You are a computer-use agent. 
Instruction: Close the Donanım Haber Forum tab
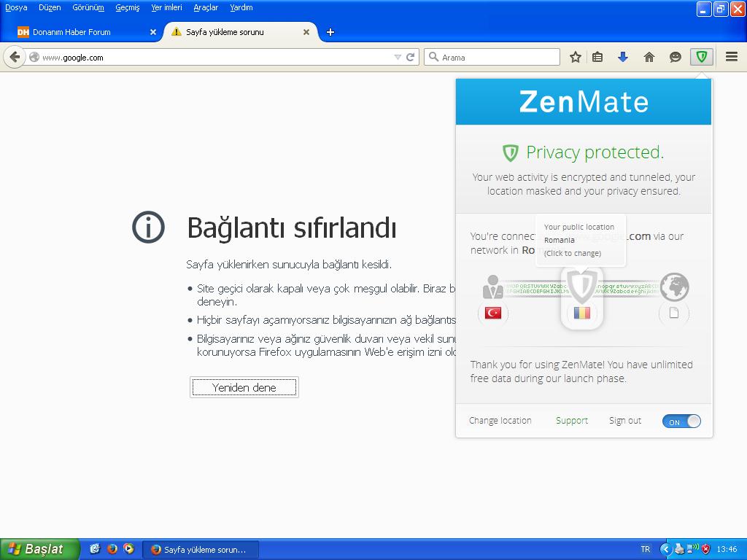[x=153, y=32]
